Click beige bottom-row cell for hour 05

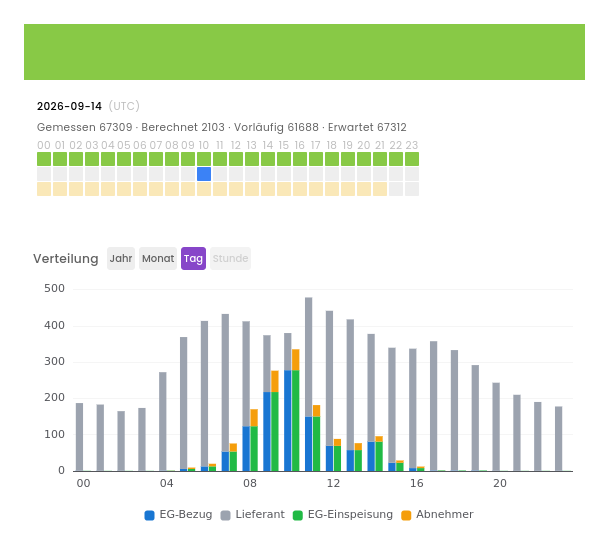coord(124,189)
